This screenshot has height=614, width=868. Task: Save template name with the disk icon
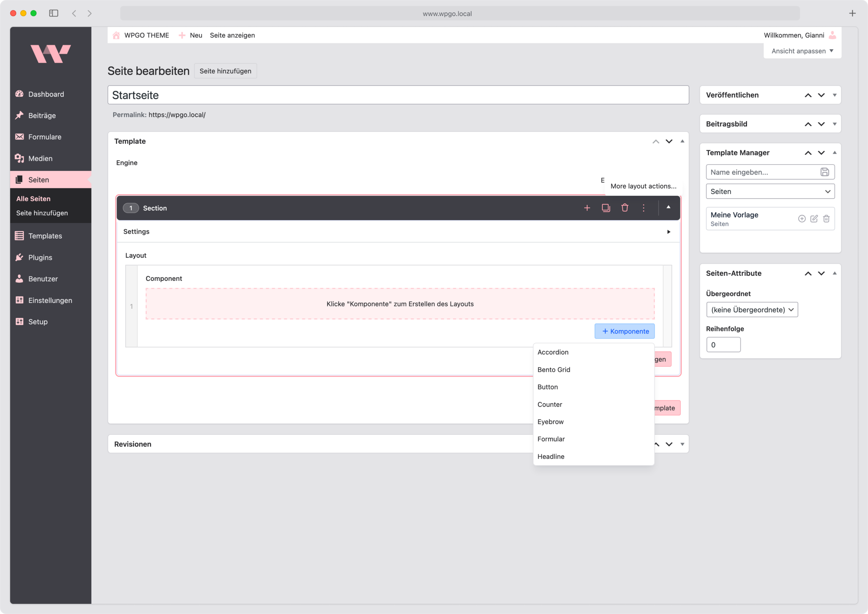(x=824, y=172)
